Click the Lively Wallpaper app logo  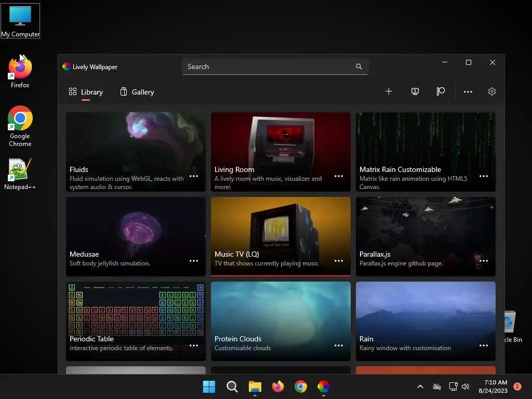(66, 66)
